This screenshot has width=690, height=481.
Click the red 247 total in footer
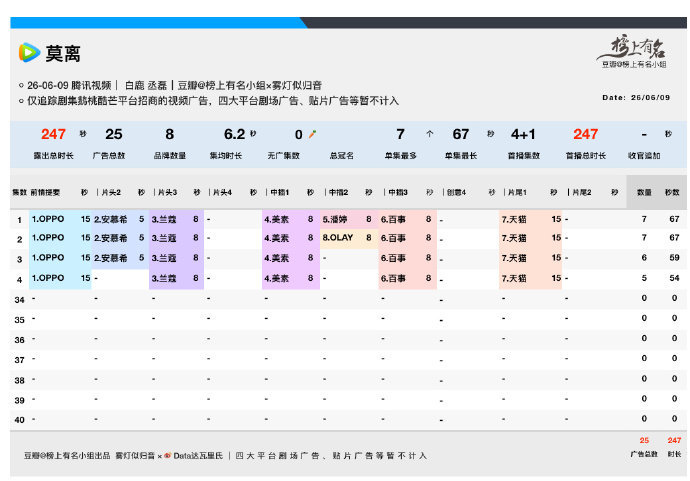coord(674,440)
